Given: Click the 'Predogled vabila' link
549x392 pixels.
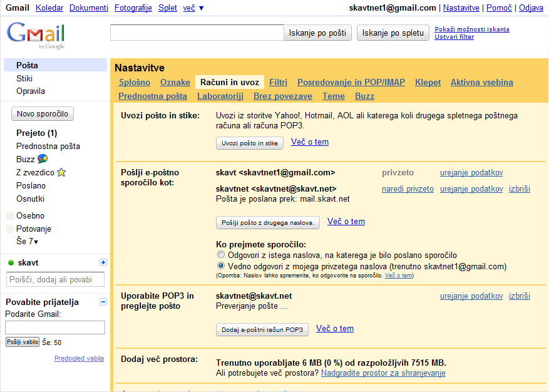Looking at the screenshot, I should (x=79, y=358).
